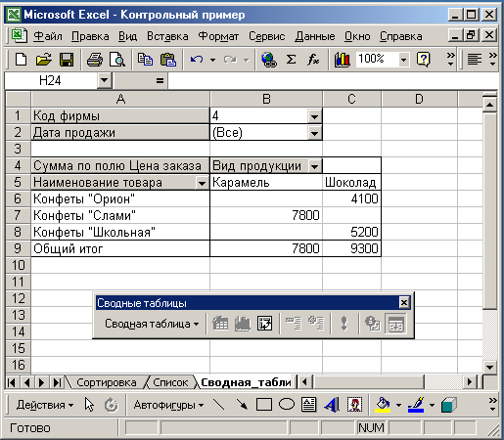This screenshot has height=440, width=504.
Task: Open the Файл menu
Action: (48, 36)
